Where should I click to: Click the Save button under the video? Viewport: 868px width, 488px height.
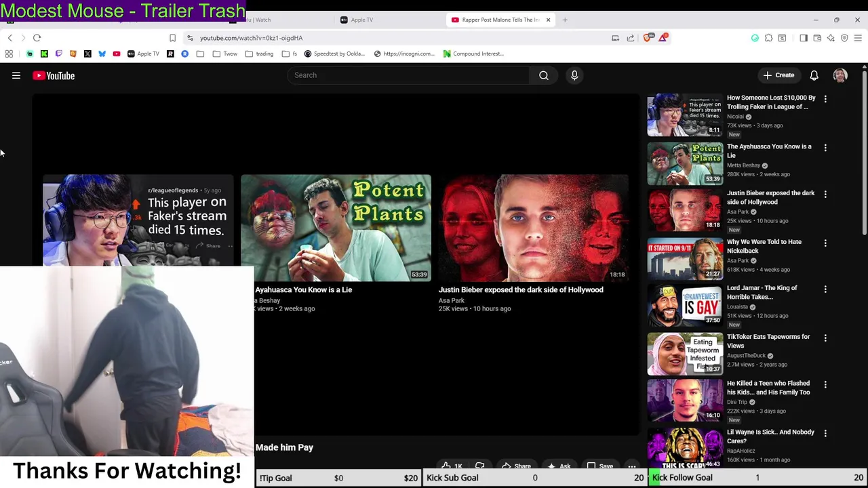600,466
